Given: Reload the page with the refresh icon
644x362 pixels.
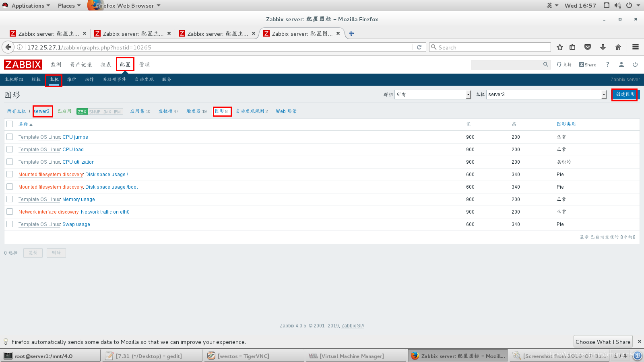Looking at the screenshot, I should point(419,47).
